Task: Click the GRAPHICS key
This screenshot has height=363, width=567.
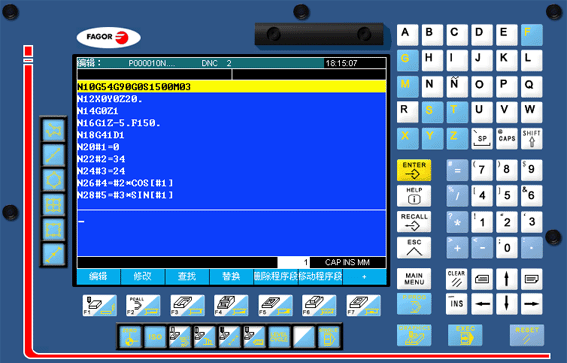Action: point(414,335)
